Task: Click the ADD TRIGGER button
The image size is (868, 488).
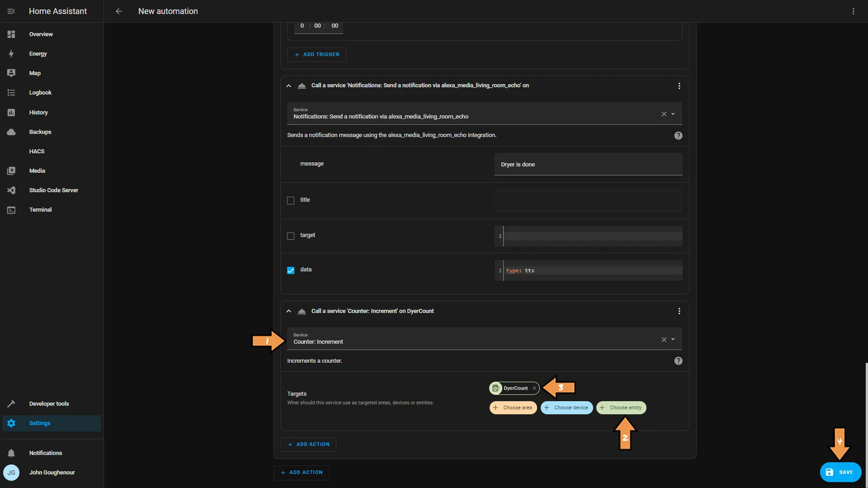Action: 316,55
